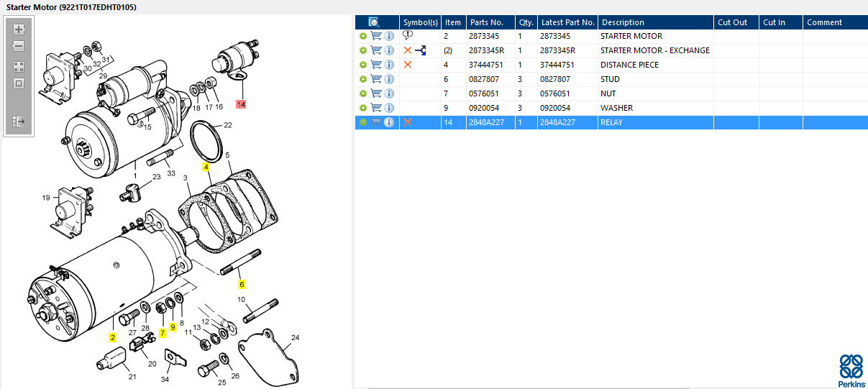Sort by Parts No. column header
This screenshot has height=389, width=868.
[490, 22]
